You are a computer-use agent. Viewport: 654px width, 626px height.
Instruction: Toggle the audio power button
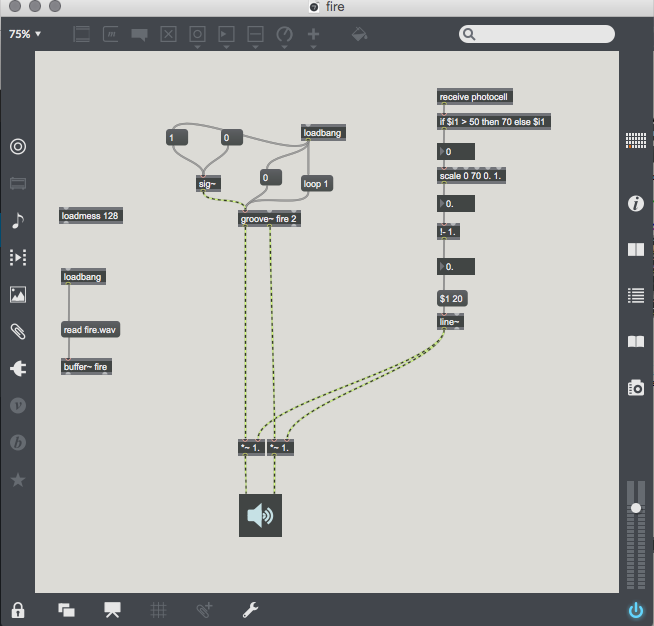coord(636,611)
